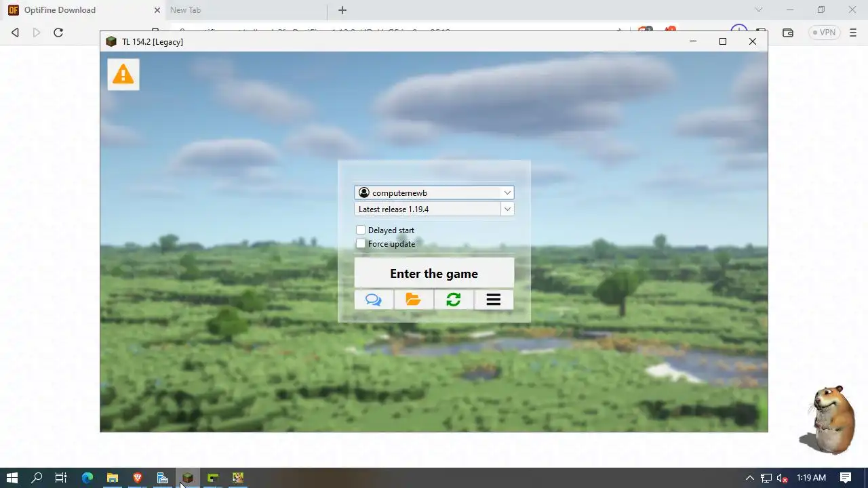Screen dimensions: 868x488
Task: Open a new browser tab
Action: coord(342,10)
